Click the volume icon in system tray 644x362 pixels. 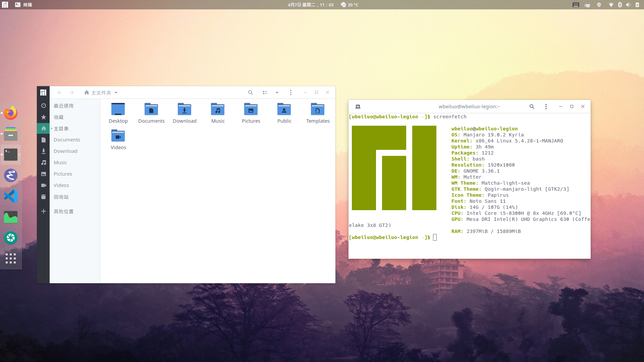pos(628,5)
